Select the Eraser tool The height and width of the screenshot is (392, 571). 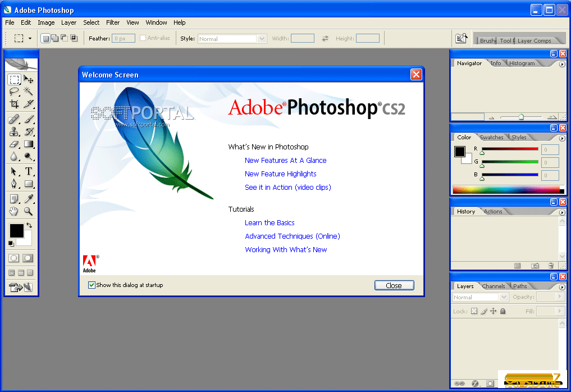[14, 144]
